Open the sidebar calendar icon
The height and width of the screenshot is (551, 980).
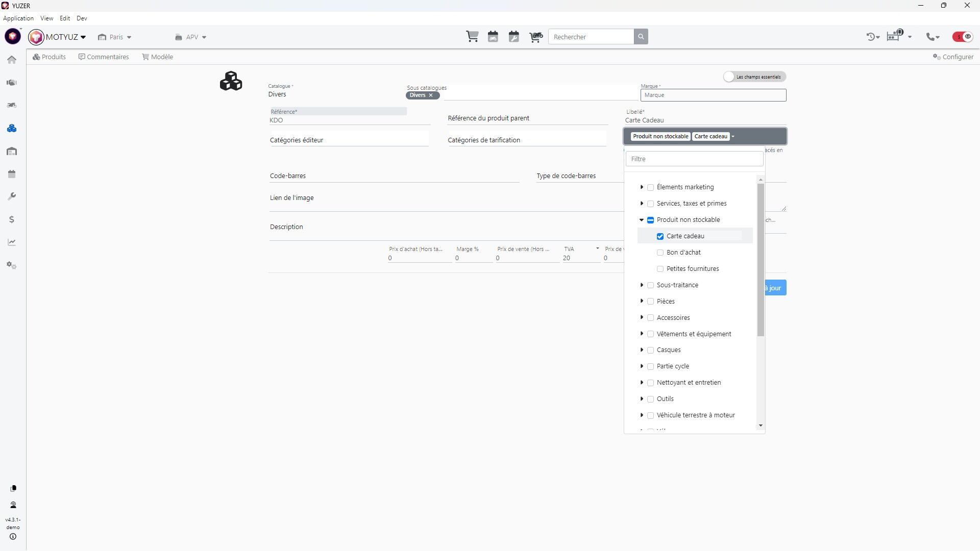pyautogui.click(x=12, y=174)
